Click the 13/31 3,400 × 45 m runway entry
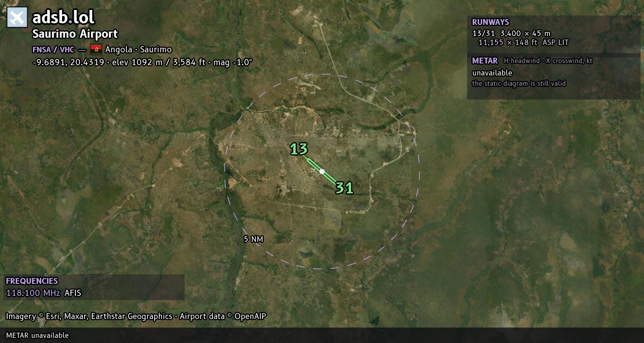 511,33
